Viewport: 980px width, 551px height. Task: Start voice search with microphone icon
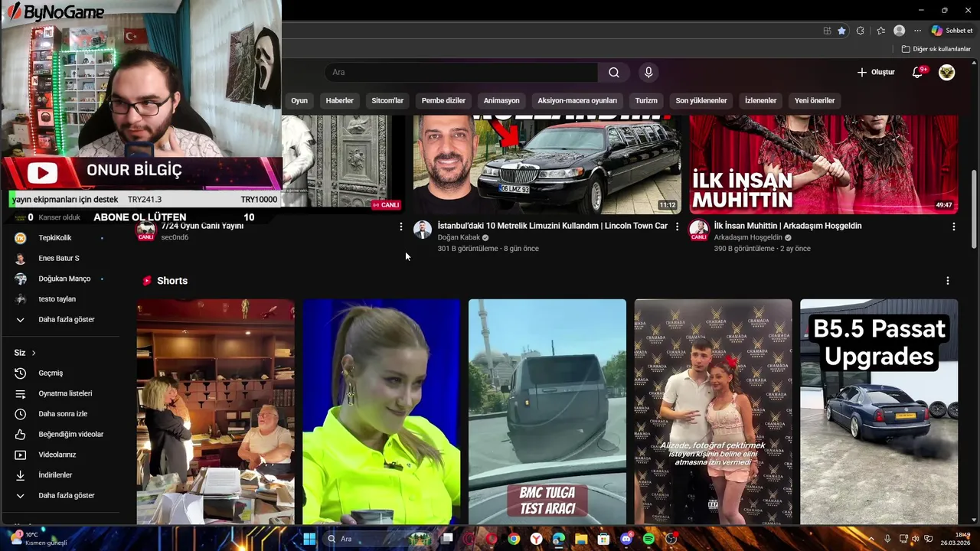[x=648, y=73]
